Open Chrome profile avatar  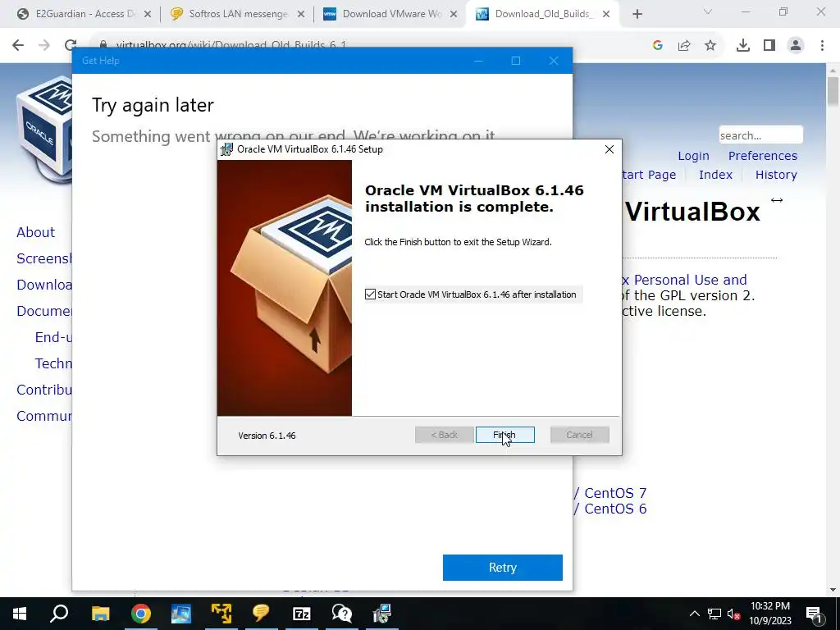[x=796, y=46]
